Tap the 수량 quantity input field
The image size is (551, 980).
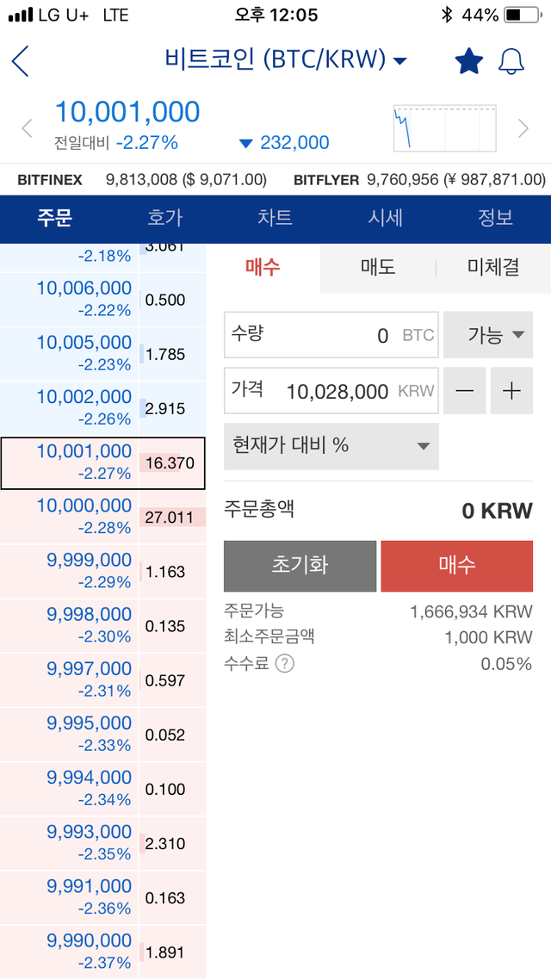point(331,335)
